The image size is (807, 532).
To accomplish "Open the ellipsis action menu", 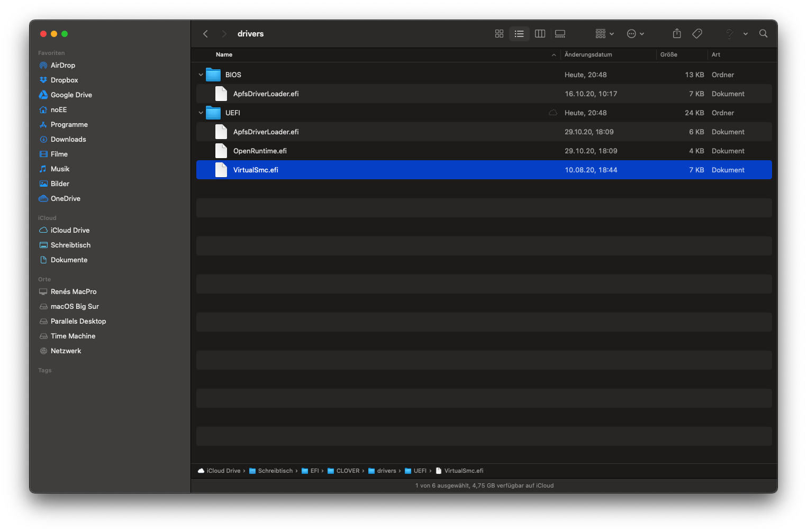I will (x=635, y=34).
